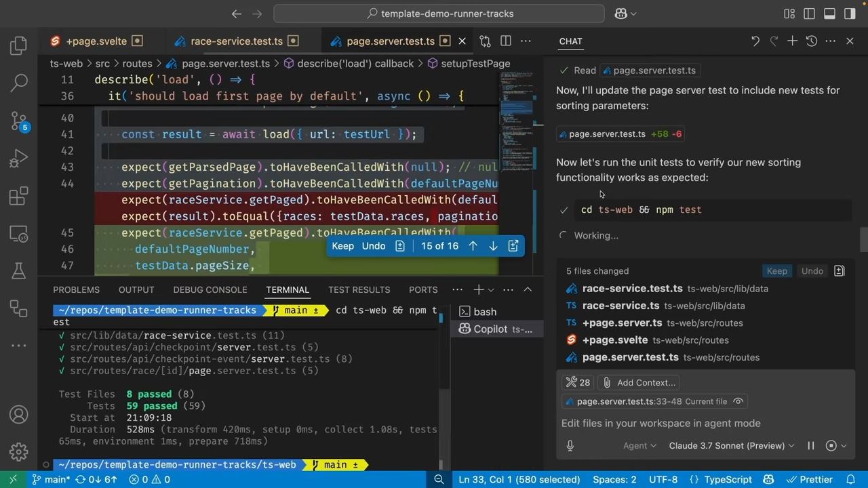Click the microphone voice input icon
Screen dimensions: 868x488
570,445
